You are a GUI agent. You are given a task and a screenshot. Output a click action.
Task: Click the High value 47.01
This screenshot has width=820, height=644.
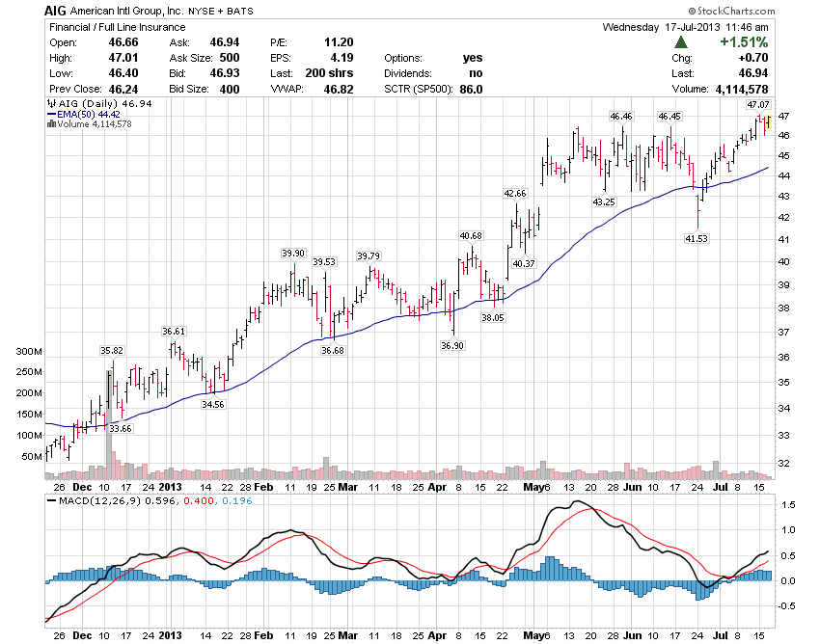tap(123, 58)
